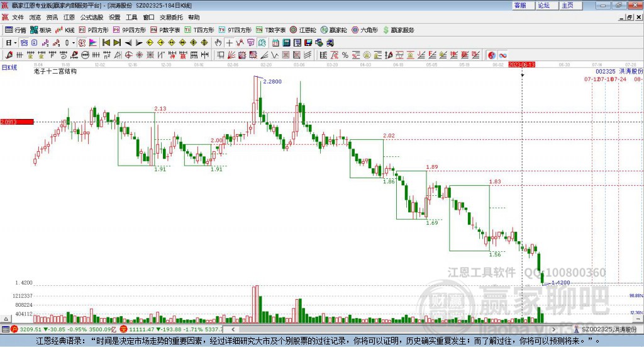Open the 行情 quotes view
Screen dimensions: 644x347
(15, 30)
